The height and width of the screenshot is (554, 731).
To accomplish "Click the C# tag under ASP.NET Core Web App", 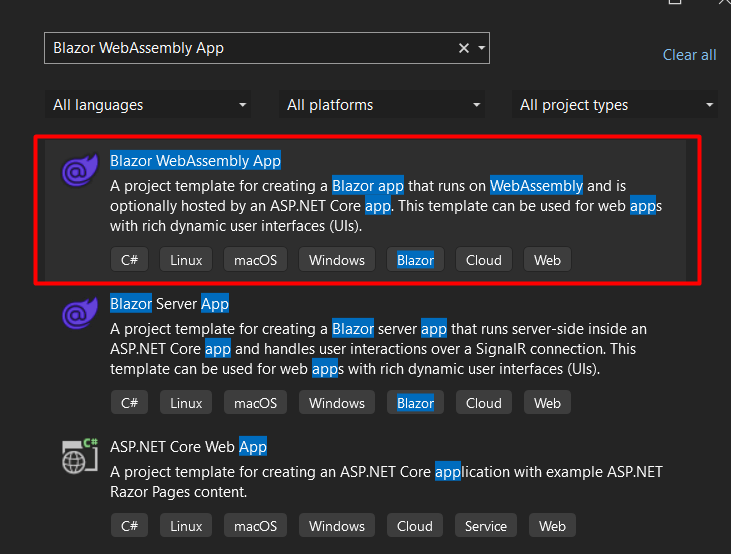I will coord(129,526).
